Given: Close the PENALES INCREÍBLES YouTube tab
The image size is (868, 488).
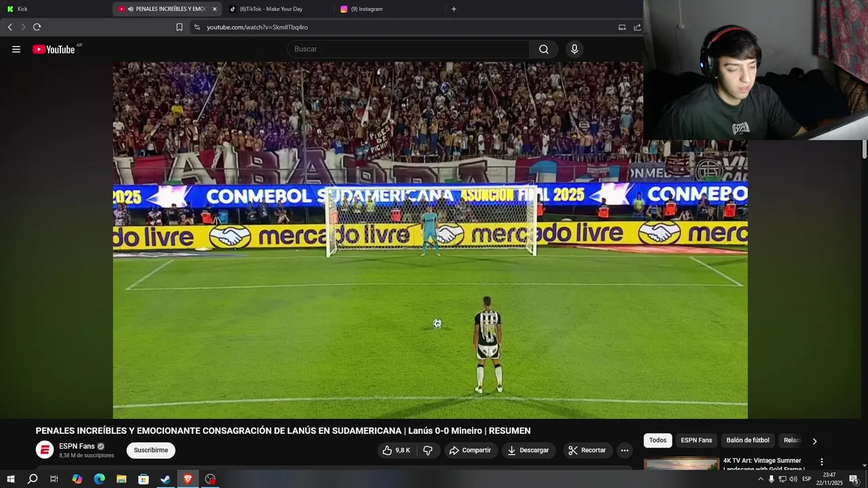Looking at the screenshot, I should tap(214, 9).
